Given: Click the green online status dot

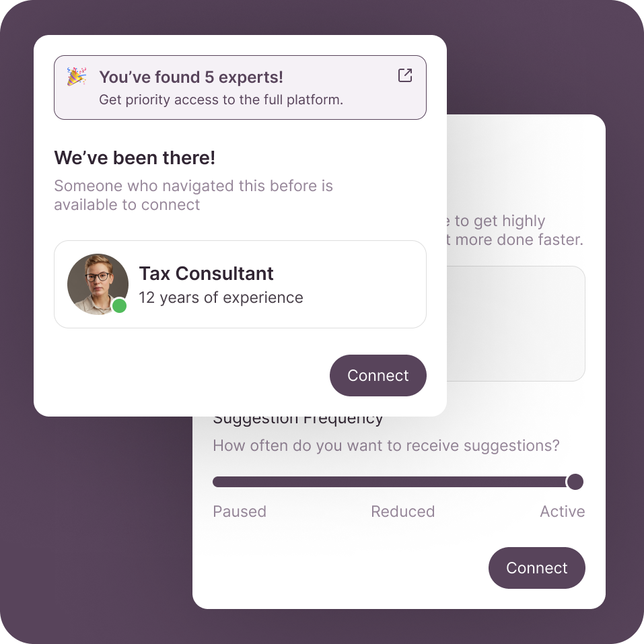Looking at the screenshot, I should [x=120, y=306].
